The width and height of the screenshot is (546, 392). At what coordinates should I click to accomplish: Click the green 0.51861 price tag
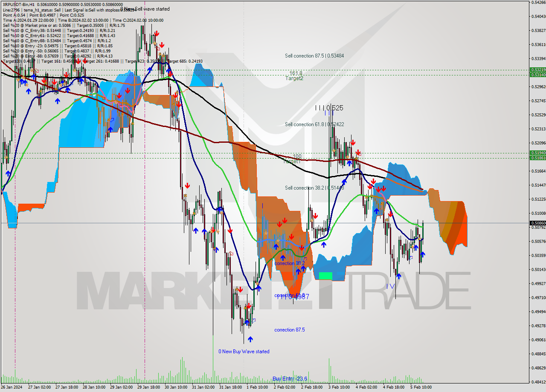537,158
